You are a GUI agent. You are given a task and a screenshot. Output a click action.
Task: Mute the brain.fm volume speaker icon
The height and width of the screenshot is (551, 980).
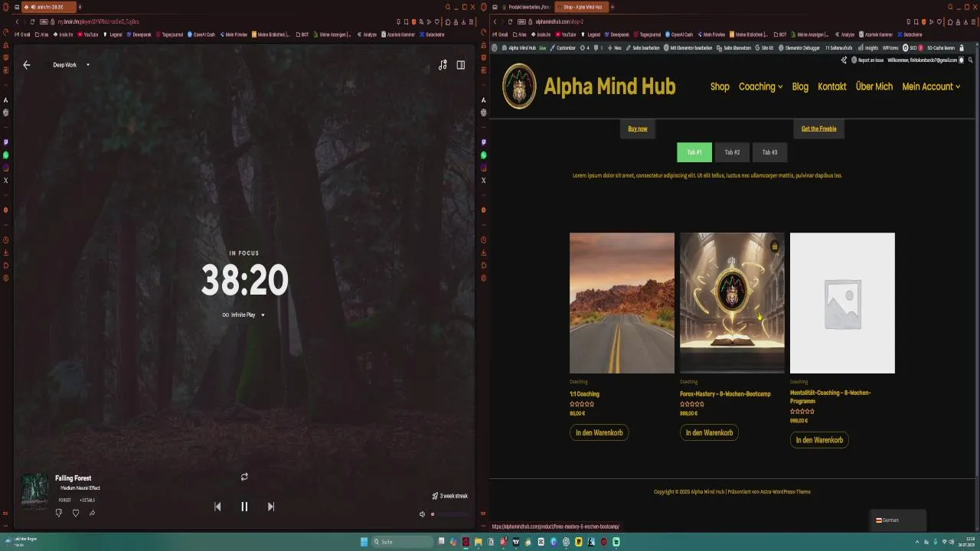click(x=422, y=514)
